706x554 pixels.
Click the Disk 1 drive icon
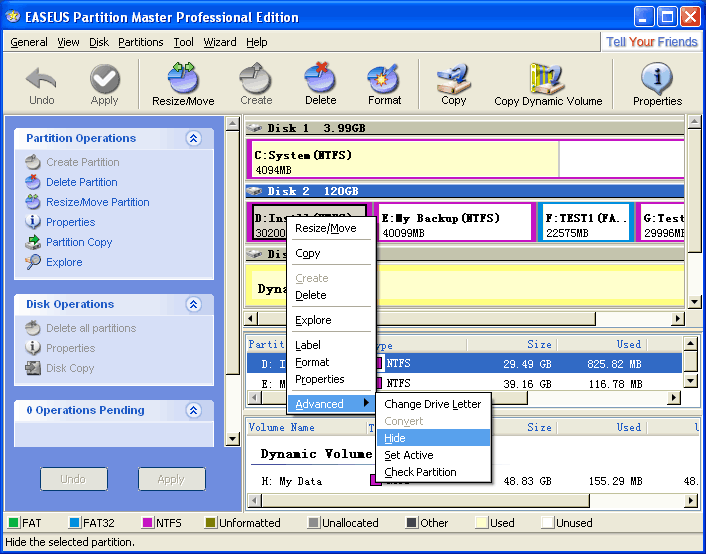(254, 128)
